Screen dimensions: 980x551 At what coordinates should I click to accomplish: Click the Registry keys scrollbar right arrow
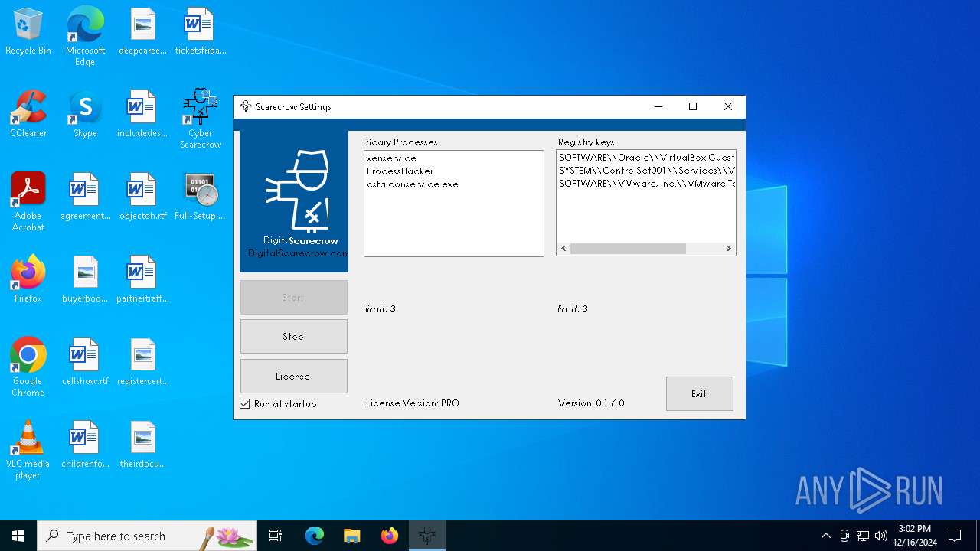click(728, 248)
